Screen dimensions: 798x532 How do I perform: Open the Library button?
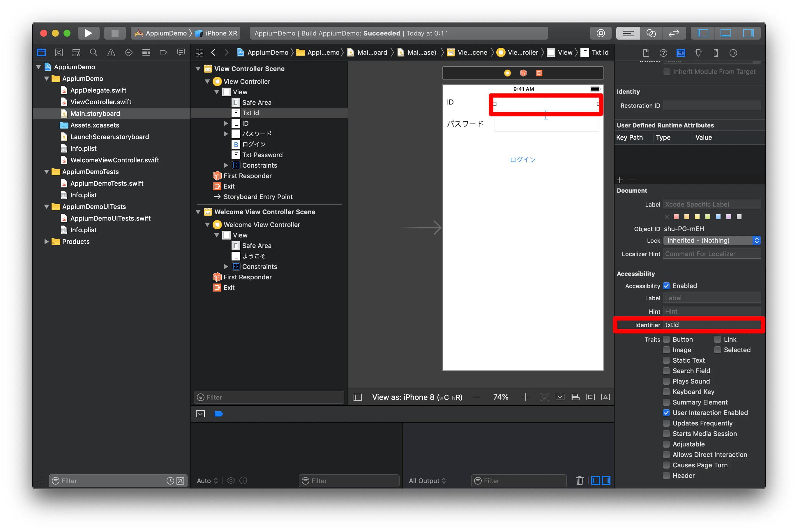[601, 33]
